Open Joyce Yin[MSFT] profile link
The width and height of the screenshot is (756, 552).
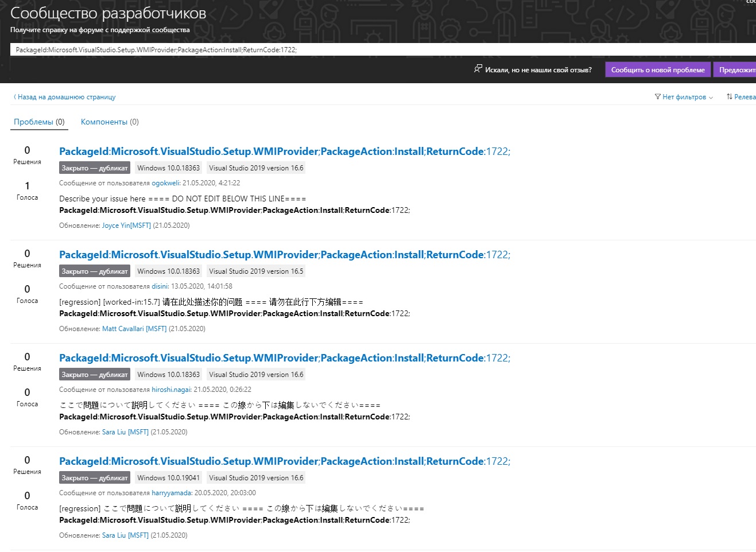[126, 226]
